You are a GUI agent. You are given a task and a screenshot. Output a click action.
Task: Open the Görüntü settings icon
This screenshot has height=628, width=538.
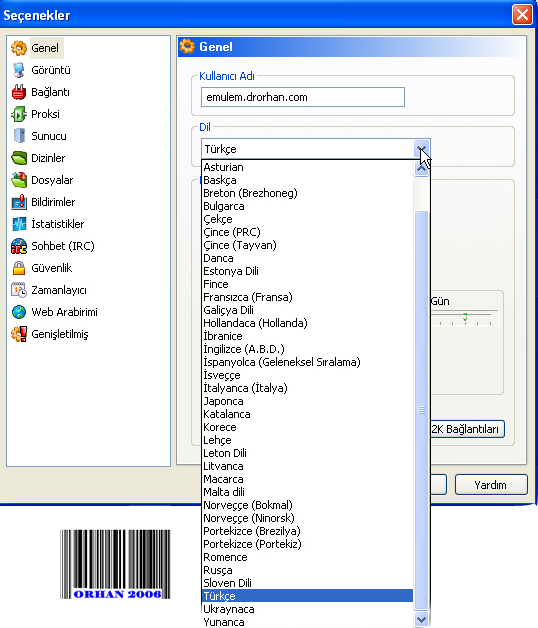(x=18, y=70)
